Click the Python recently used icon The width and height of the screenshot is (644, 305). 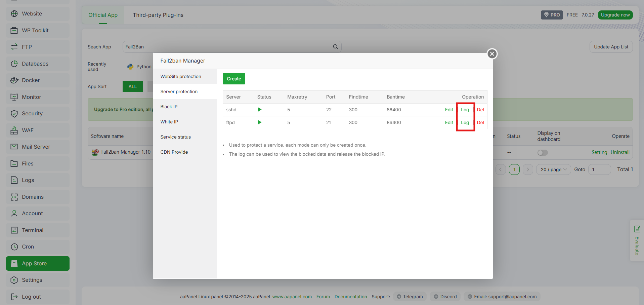pos(130,67)
